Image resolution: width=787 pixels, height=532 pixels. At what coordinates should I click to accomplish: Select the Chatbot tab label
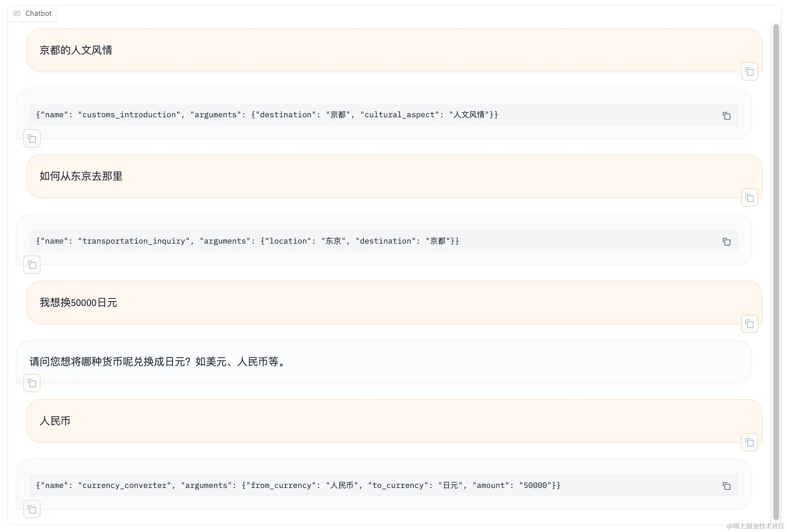(x=38, y=13)
